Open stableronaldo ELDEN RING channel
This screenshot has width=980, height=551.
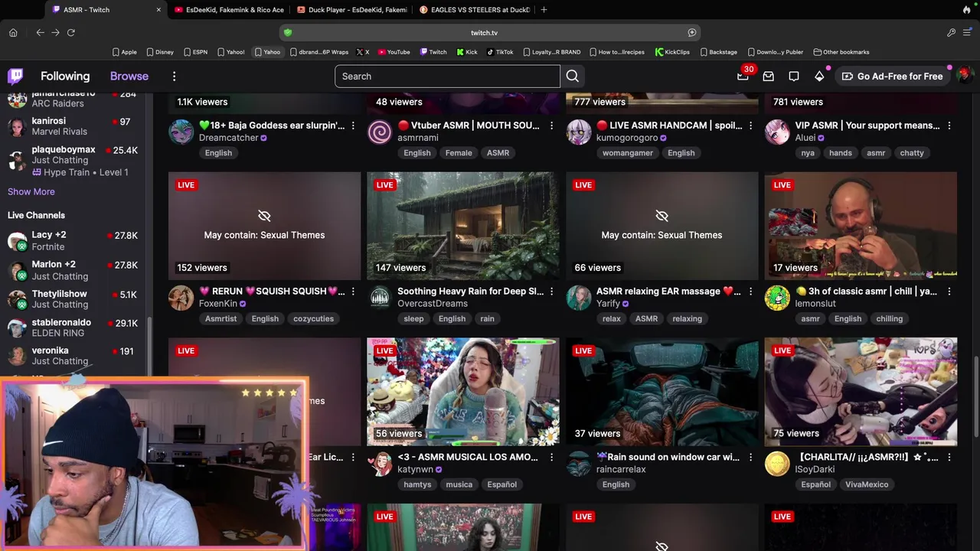tap(73, 328)
